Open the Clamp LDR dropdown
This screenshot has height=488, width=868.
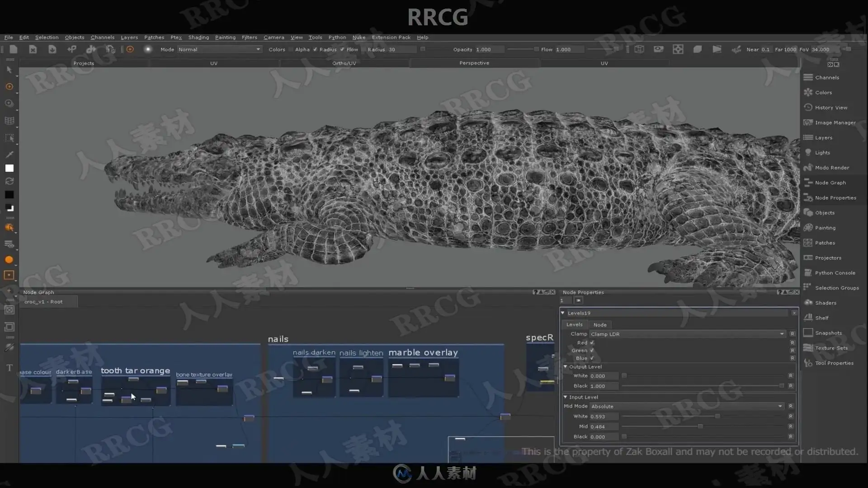coord(687,334)
